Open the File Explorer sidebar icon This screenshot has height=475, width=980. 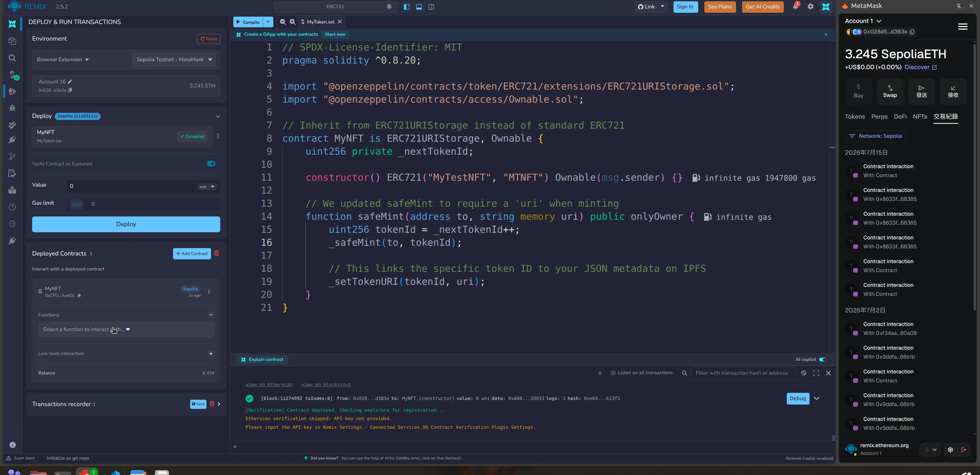(12, 41)
